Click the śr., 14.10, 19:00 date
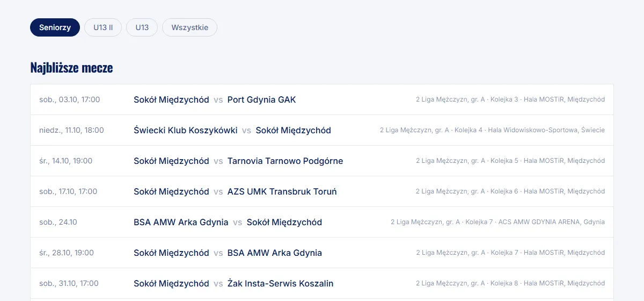The image size is (644, 301). coord(66,161)
